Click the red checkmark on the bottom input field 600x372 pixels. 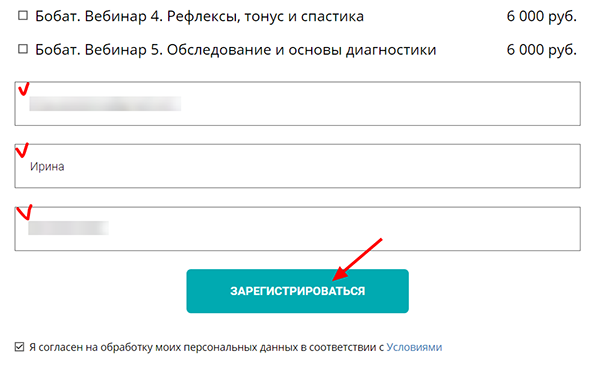(25, 212)
